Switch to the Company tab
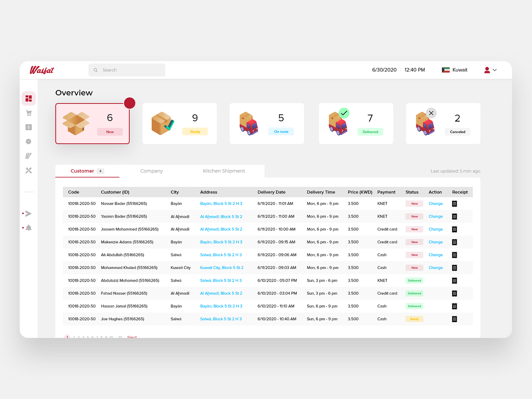 pyautogui.click(x=152, y=171)
